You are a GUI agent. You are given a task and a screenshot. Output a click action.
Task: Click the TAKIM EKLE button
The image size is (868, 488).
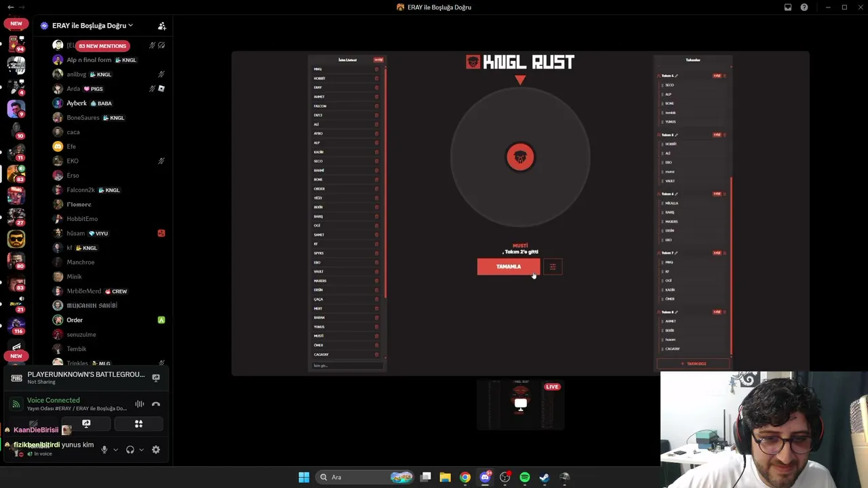click(x=693, y=364)
